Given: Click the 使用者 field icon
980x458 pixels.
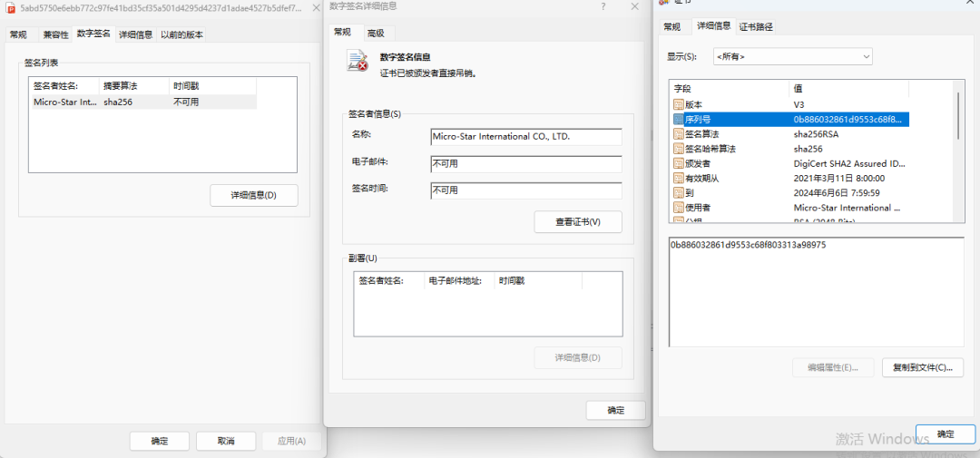Looking at the screenshot, I should (679, 208).
